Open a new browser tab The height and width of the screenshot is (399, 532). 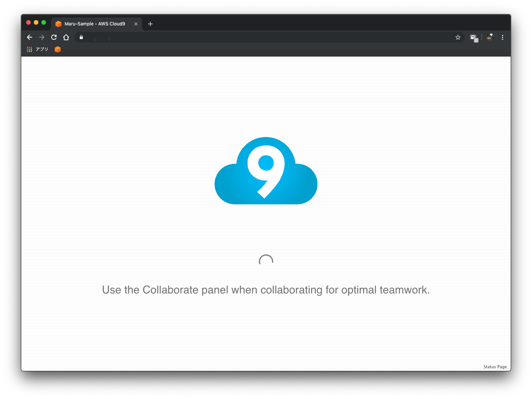tap(150, 24)
